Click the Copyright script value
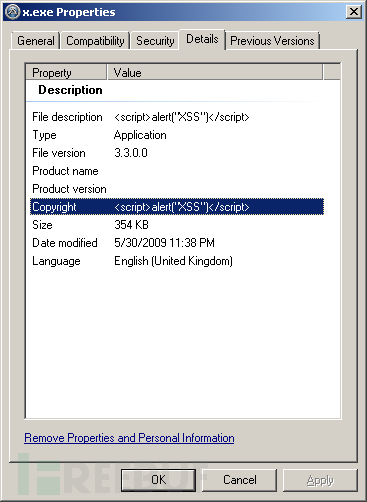 pyautogui.click(x=182, y=207)
